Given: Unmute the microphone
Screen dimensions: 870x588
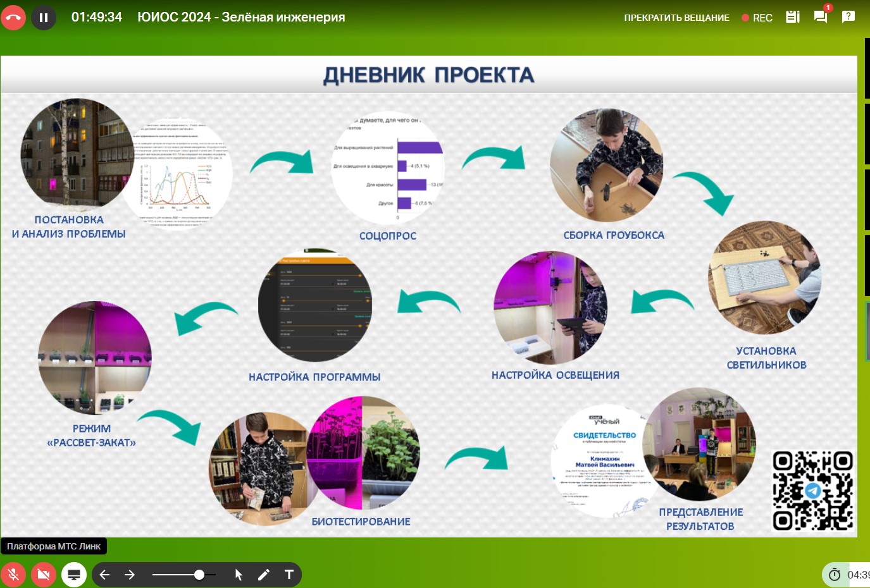Looking at the screenshot, I should (x=13, y=575).
